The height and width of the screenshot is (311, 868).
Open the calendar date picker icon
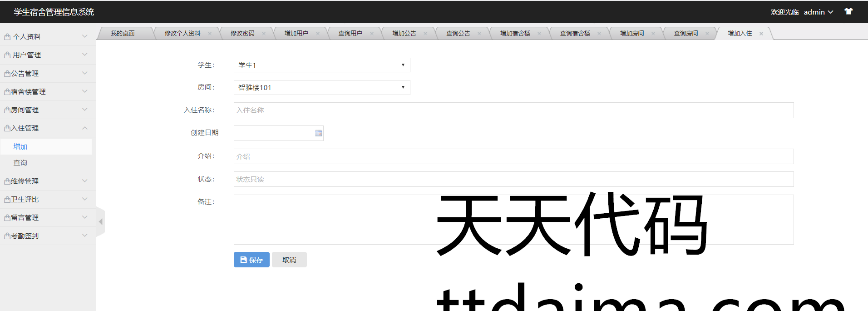point(318,133)
